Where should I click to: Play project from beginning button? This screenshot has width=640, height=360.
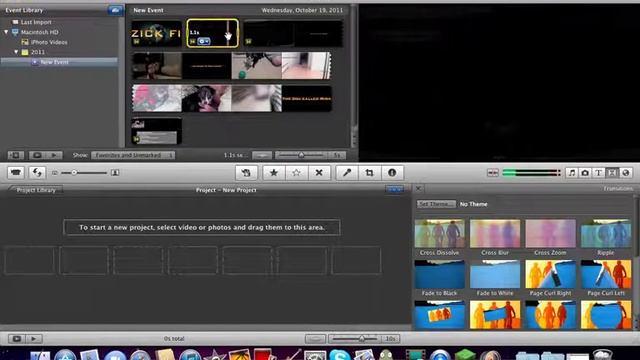click(x=34, y=339)
